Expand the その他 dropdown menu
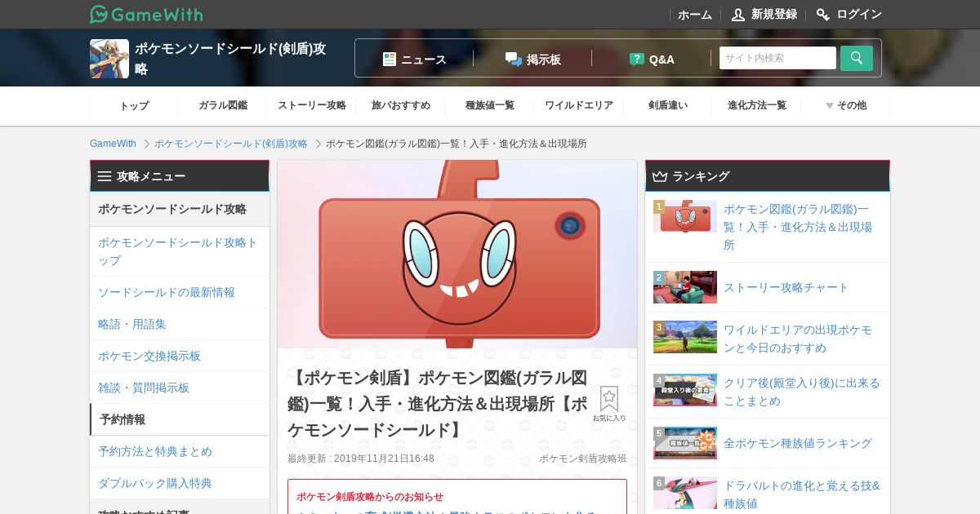Viewport: 980px width, 514px height. [x=846, y=105]
